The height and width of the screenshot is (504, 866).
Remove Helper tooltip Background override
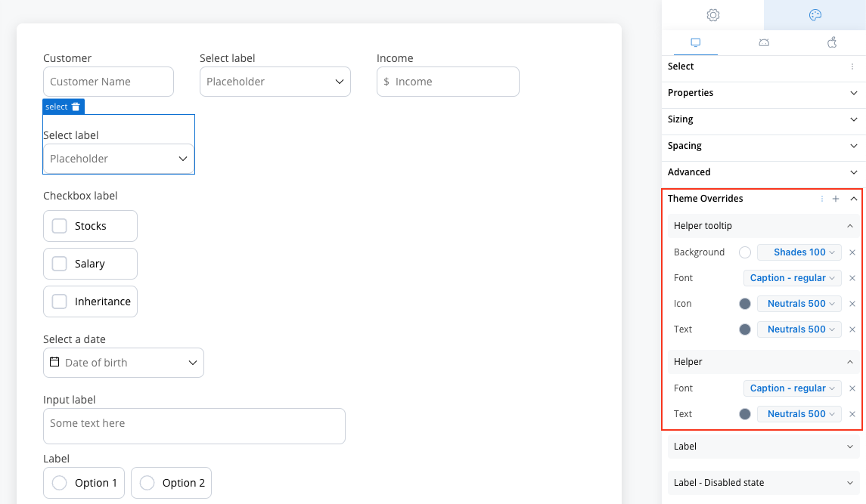pyautogui.click(x=852, y=252)
